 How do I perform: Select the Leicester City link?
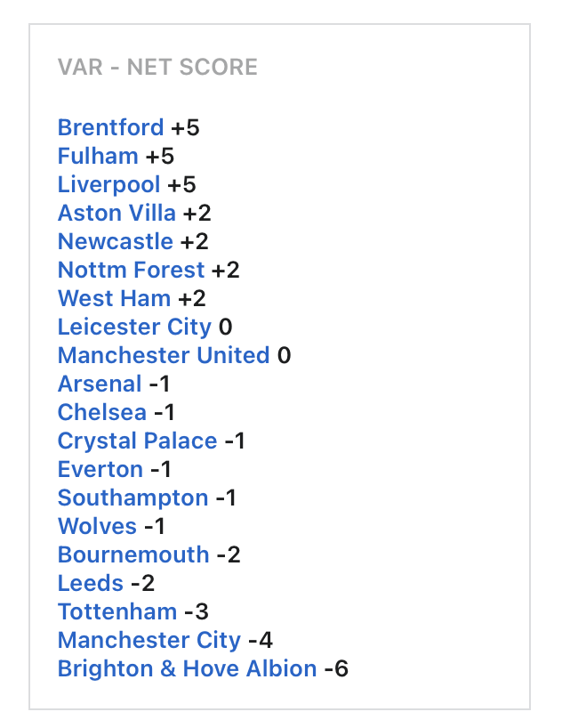pyautogui.click(x=134, y=327)
